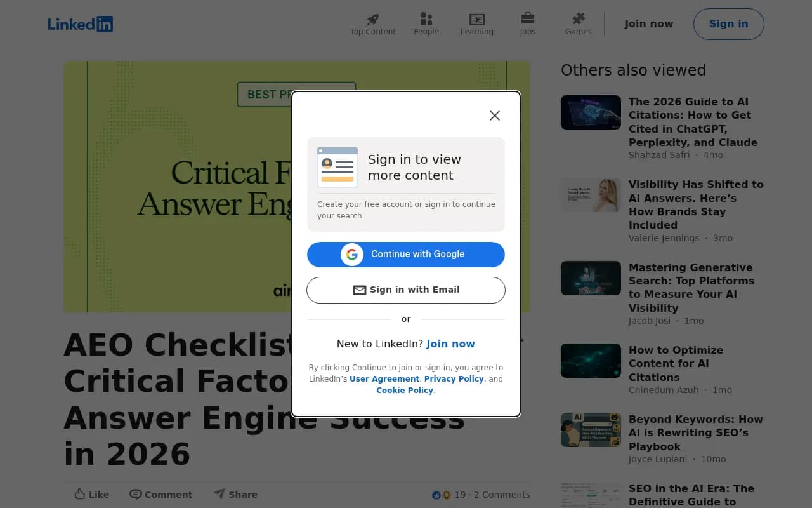Image resolution: width=812 pixels, height=508 pixels.
Task: Click author name Jacob Josi
Action: point(650,321)
